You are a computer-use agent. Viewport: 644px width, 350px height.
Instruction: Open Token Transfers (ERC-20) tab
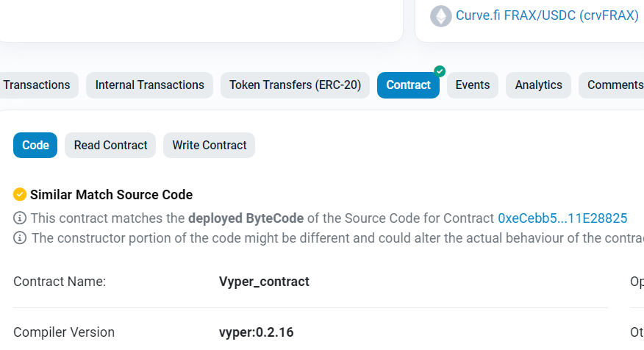click(x=295, y=85)
